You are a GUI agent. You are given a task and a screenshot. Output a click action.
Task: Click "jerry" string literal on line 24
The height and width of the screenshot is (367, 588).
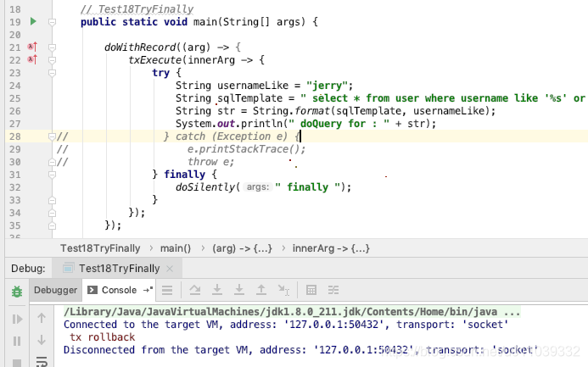(327, 86)
